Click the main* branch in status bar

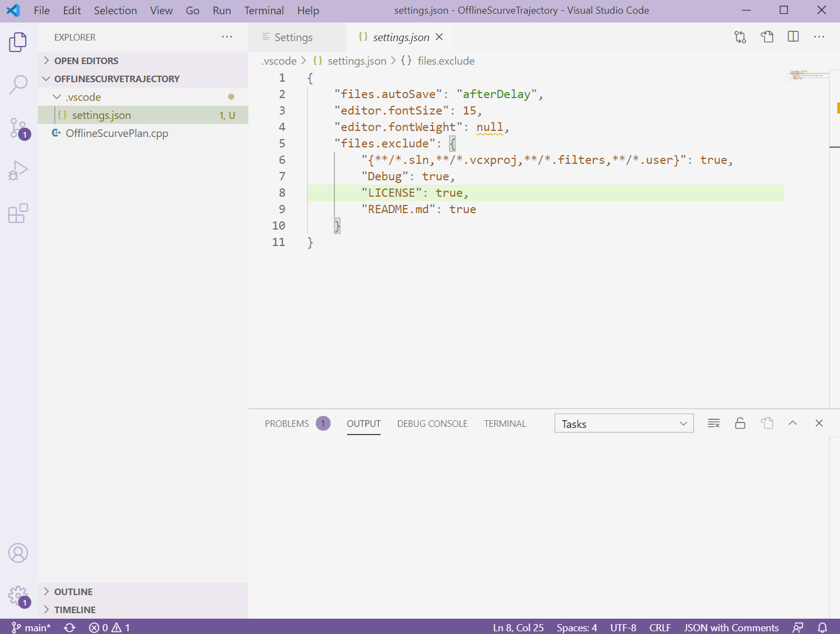click(31, 627)
